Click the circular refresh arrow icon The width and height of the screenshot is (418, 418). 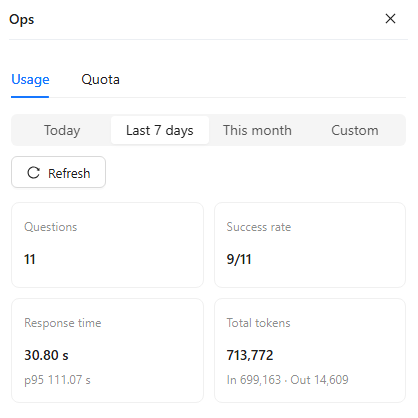(33, 173)
